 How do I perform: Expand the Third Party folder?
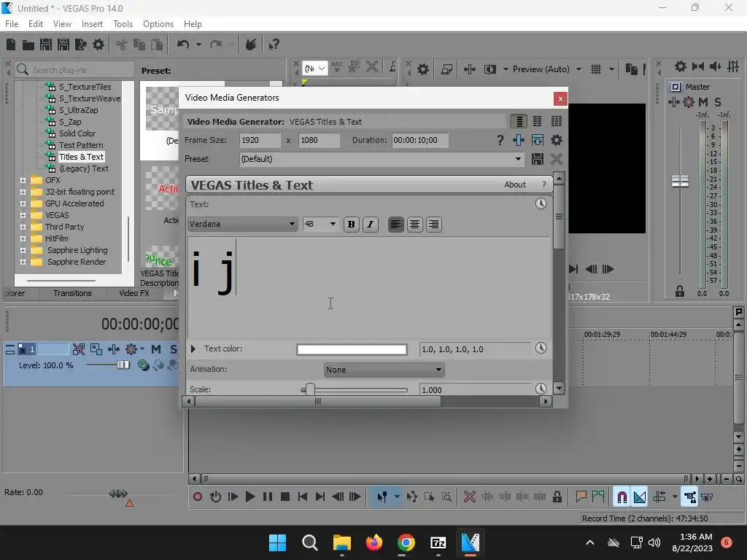(23, 227)
